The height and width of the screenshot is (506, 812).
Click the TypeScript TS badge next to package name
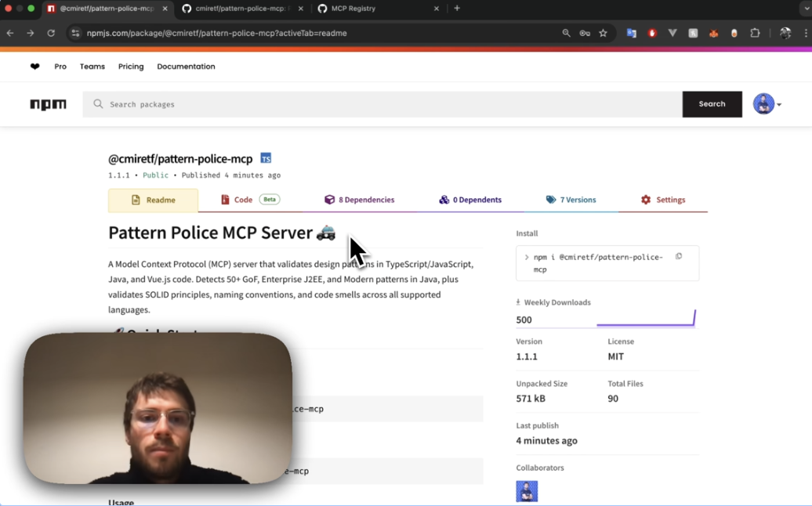[266, 158]
